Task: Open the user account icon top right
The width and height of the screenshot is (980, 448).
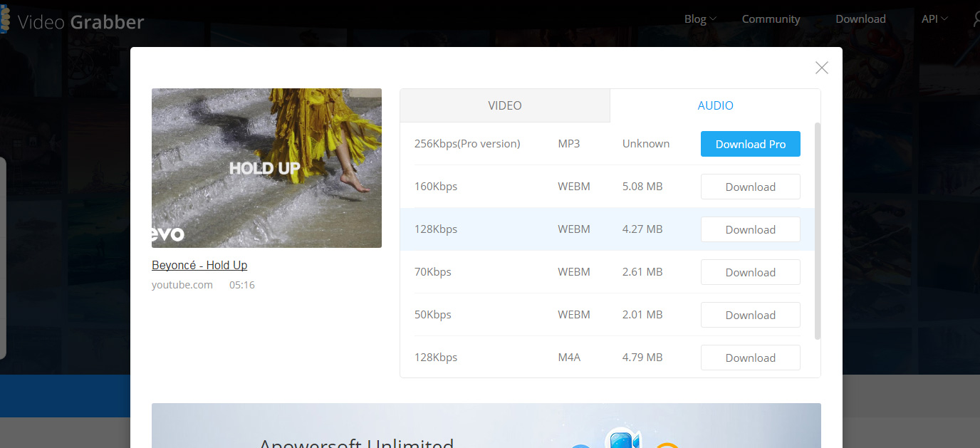Action: [x=974, y=21]
